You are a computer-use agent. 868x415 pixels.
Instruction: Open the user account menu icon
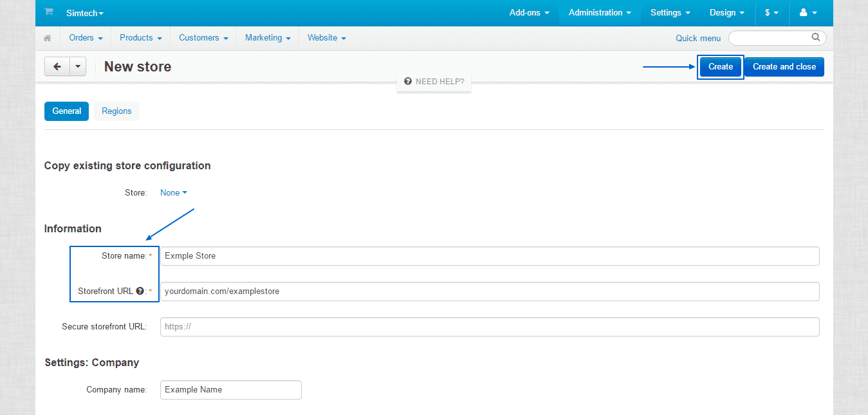click(x=808, y=12)
